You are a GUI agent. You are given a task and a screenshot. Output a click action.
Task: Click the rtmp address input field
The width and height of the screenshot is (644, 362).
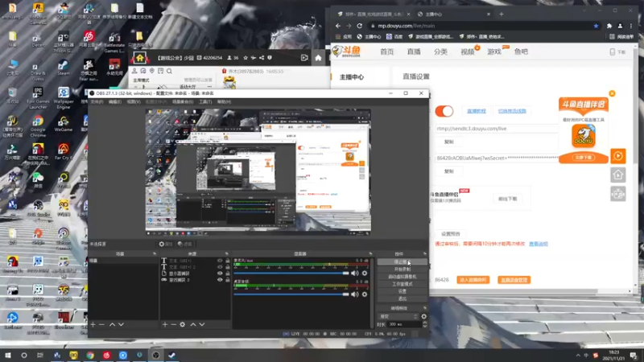click(497, 129)
